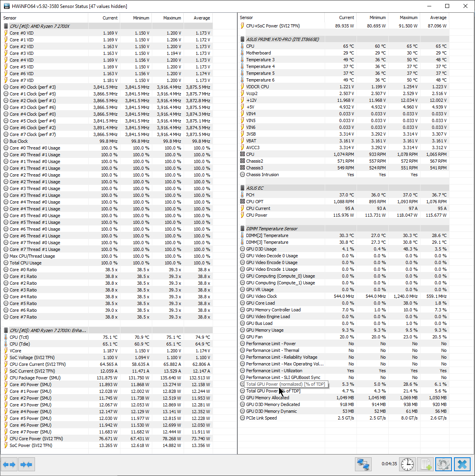Click the icon beside GPU Fan
475x476 pixels.
(x=242, y=337)
